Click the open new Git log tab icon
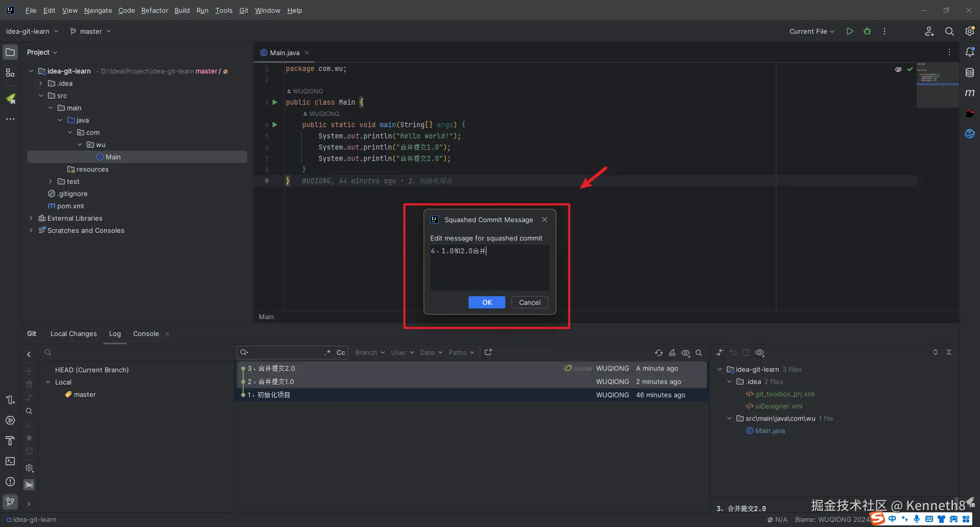Screen dimensions: 980x527 point(488,352)
